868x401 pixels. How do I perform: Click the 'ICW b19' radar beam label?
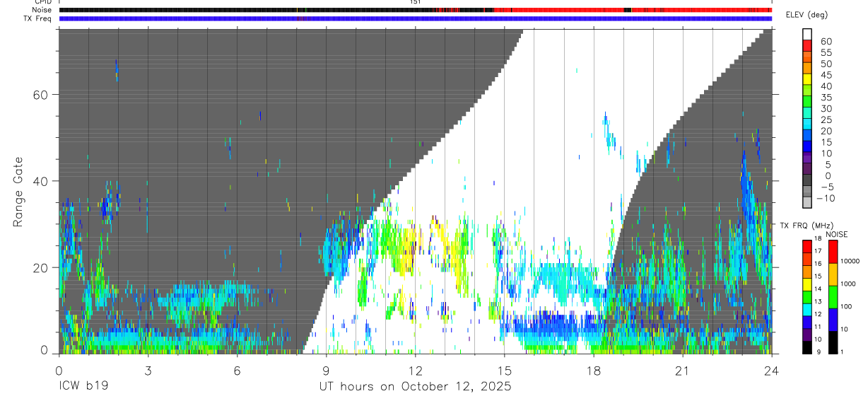point(86,387)
